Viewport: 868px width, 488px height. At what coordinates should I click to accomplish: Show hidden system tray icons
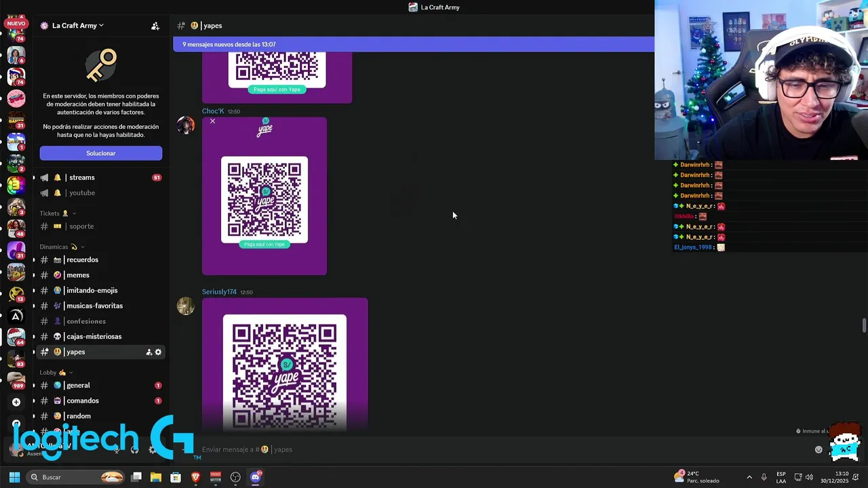tap(749, 477)
